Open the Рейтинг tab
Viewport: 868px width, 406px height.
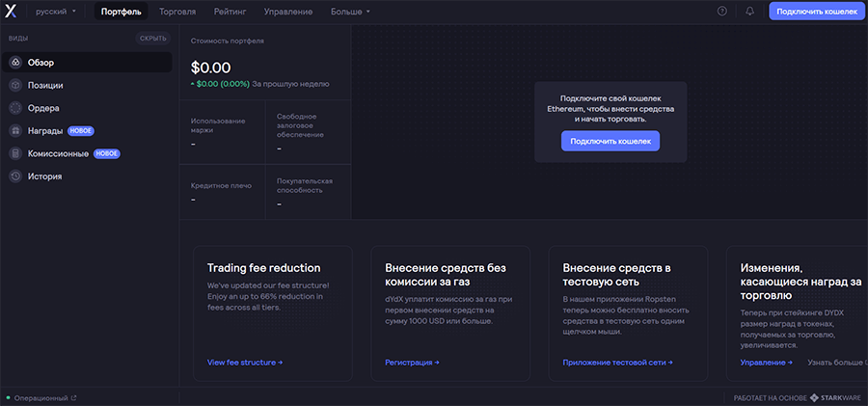click(x=230, y=11)
